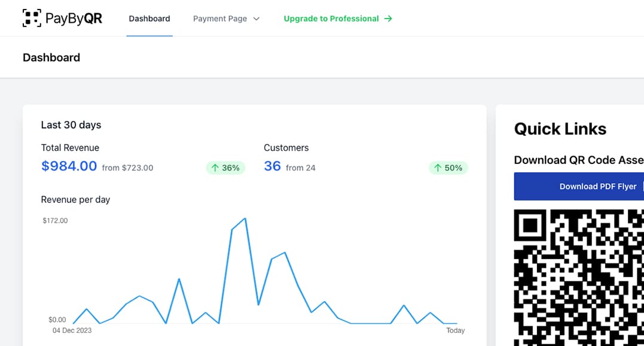This screenshot has width=644, height=346.
Task: Click the 36% revenue increase badge
Action: pos(225,168)
